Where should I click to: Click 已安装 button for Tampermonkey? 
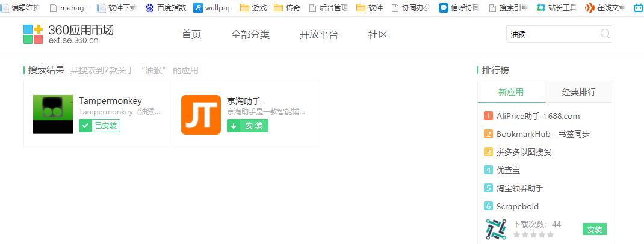click(x=99, y=126)
